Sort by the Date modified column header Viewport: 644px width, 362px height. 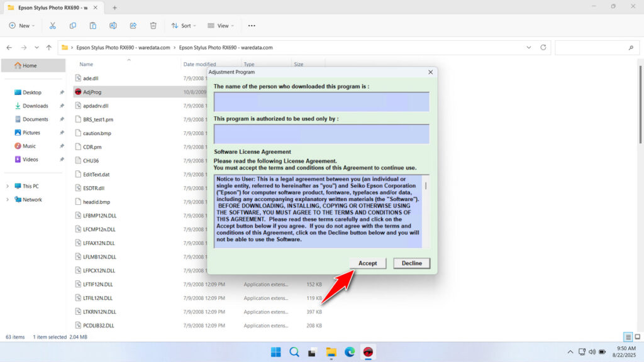pos(199,64)
